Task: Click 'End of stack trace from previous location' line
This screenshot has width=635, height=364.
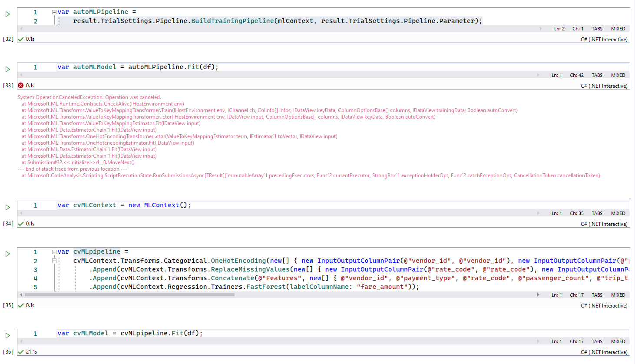Action: (x=73, y=169)
